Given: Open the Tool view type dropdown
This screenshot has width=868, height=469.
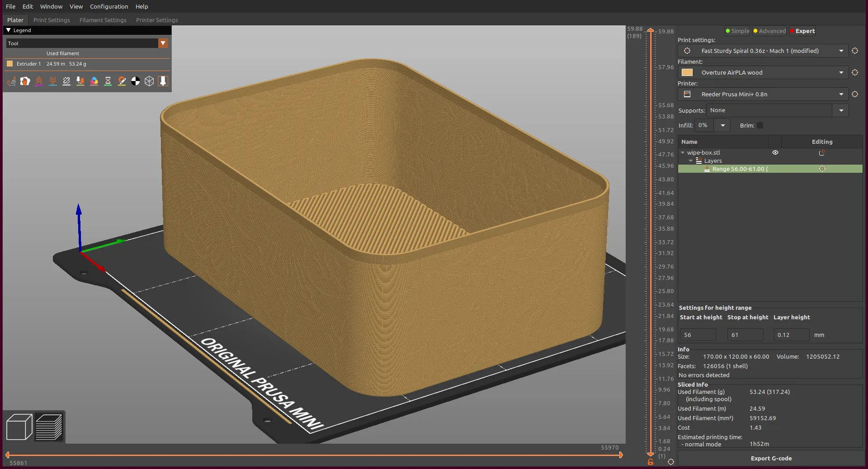Looking at the screenshot, I should (163, 43).
